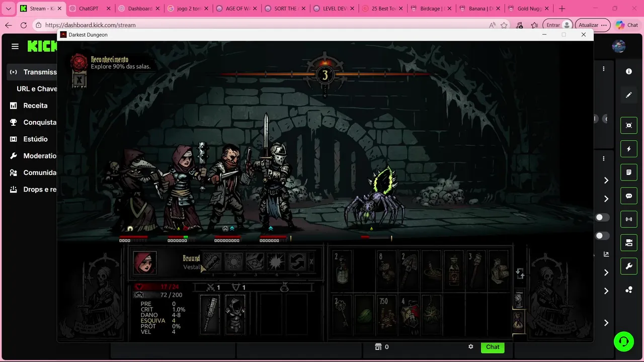Click the Kick broadcast signal icon

tap(629, 219)
